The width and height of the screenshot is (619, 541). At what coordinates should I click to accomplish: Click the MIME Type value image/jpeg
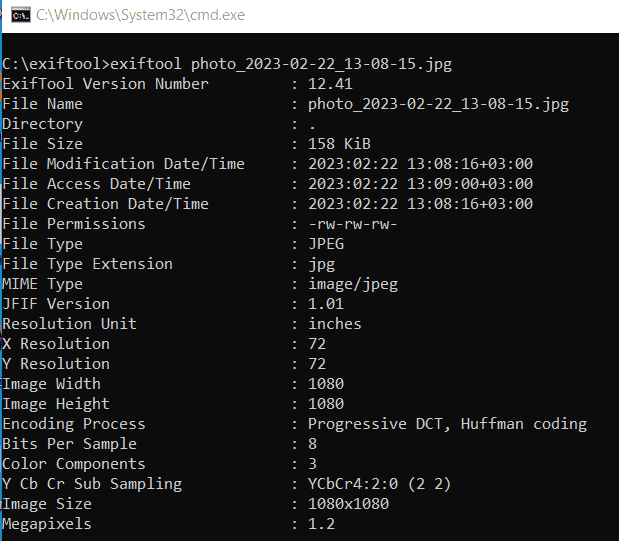[353, 285]
